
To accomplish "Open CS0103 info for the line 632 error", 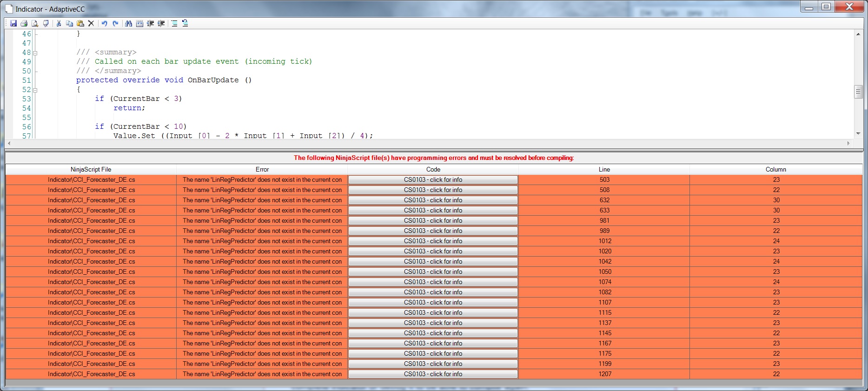I will 433,200.
